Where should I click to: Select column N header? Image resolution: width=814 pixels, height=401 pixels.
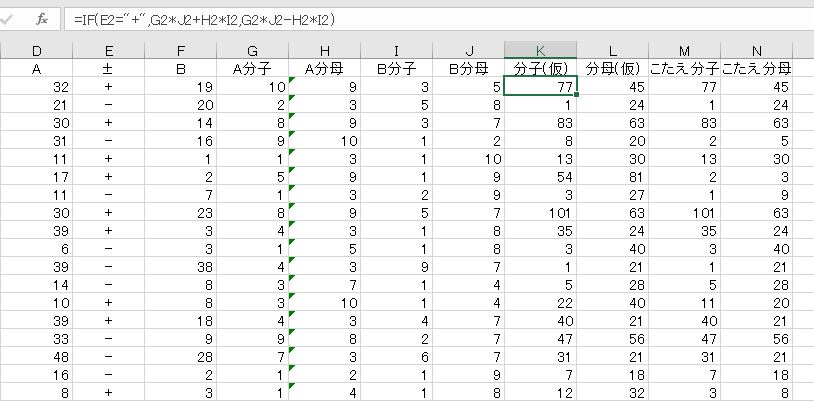click(756, 50)
